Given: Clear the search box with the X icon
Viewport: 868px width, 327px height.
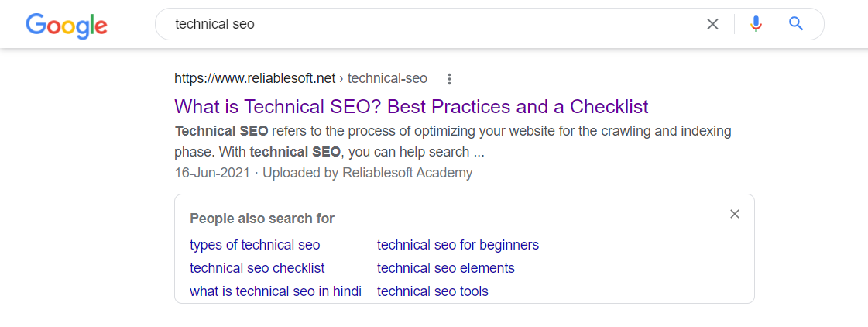Looking at the screenshot, I should 712,24.
